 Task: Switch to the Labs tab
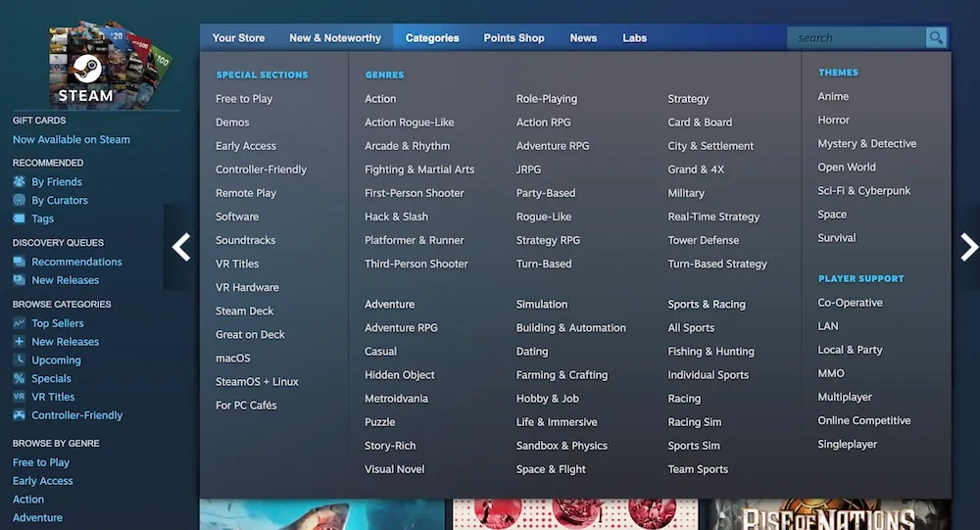(x=634, y=38)
